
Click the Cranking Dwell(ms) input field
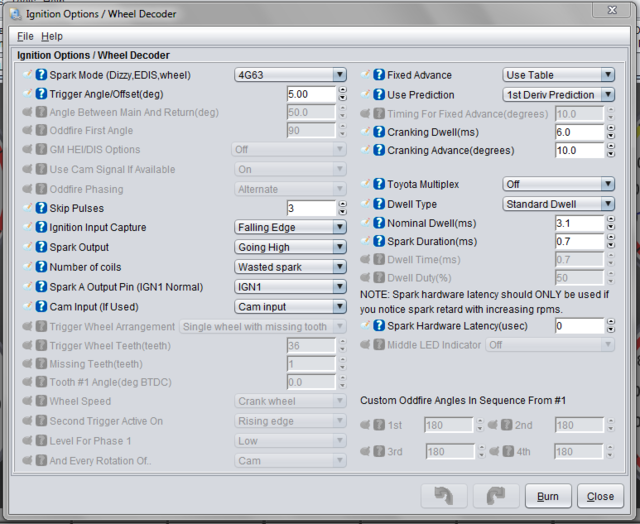580,132
